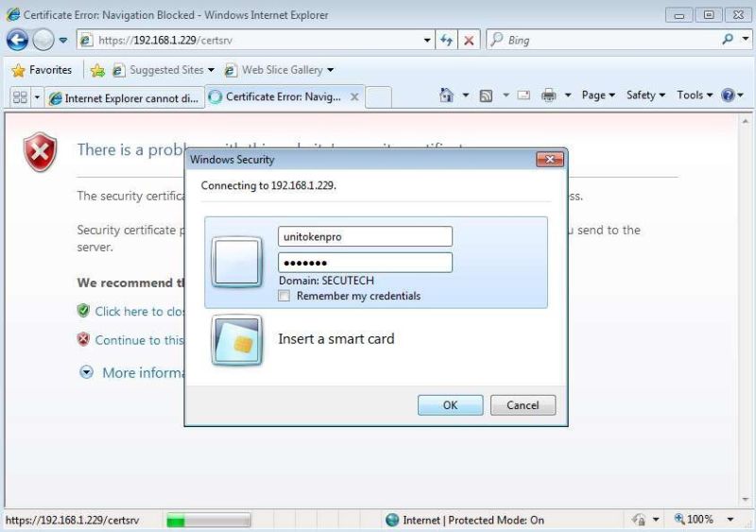The image size is (756, 532).
Task: Click the Internet zone globe icon
Action: coord(392,520)
